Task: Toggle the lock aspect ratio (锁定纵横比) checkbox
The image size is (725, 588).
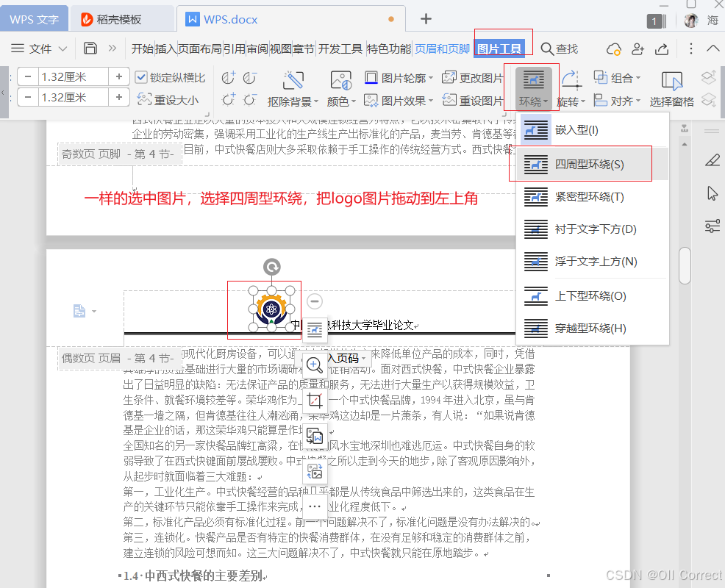Action: (141, 77)
